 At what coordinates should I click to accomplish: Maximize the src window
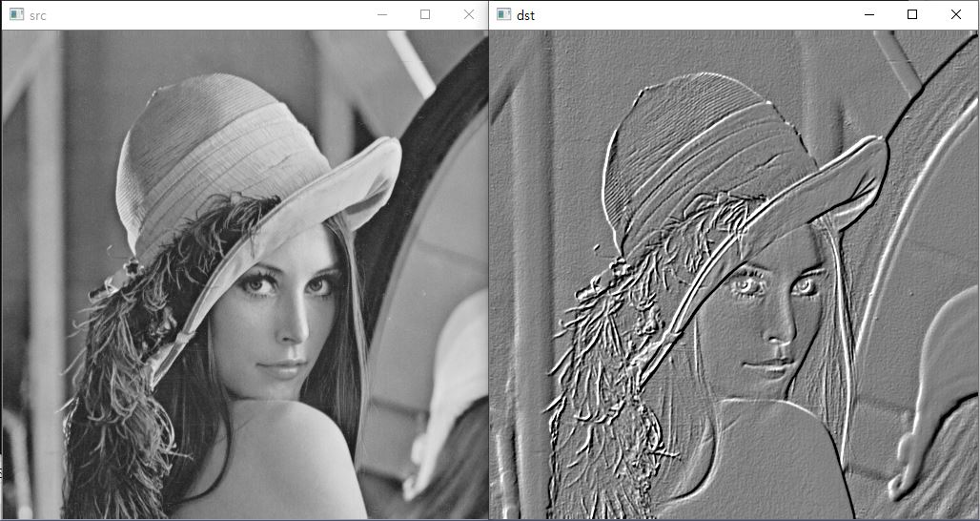pyautogui.click(x=425, y=14)
